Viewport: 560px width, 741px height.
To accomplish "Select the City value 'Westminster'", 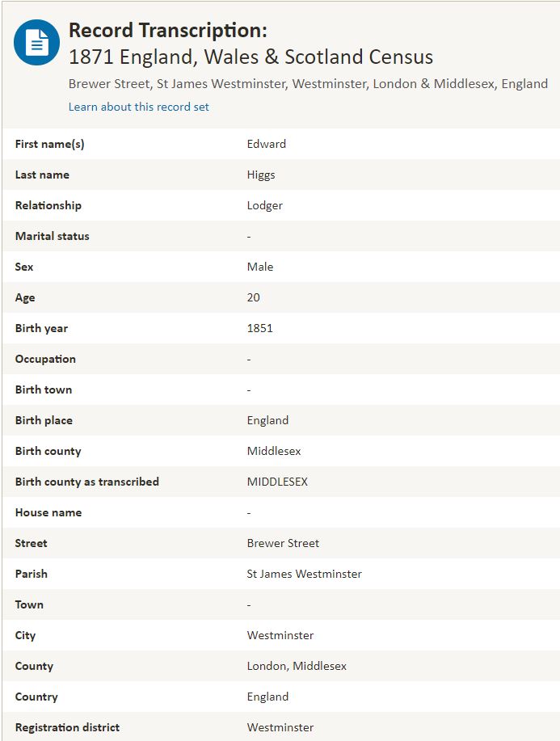I will pos(280,635).
